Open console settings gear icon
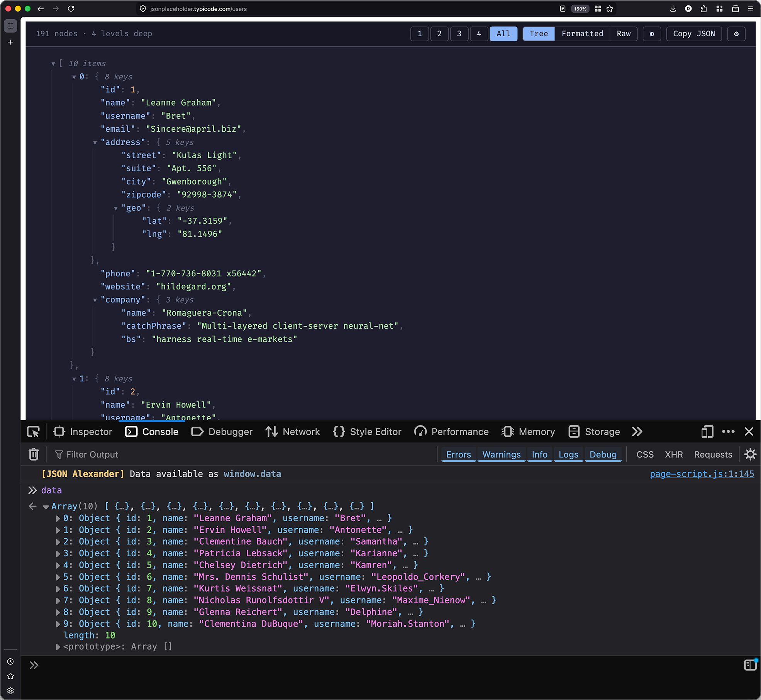 (750, 454)
